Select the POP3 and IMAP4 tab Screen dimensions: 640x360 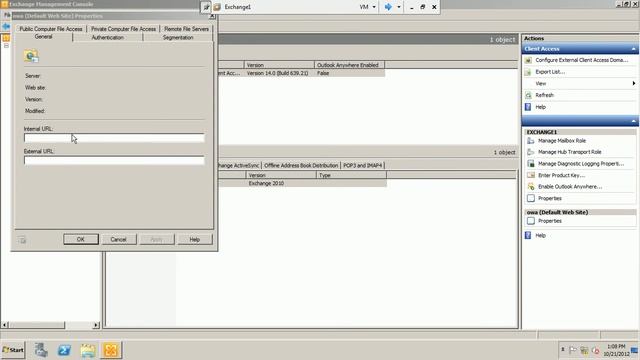[x=362, y=165]
